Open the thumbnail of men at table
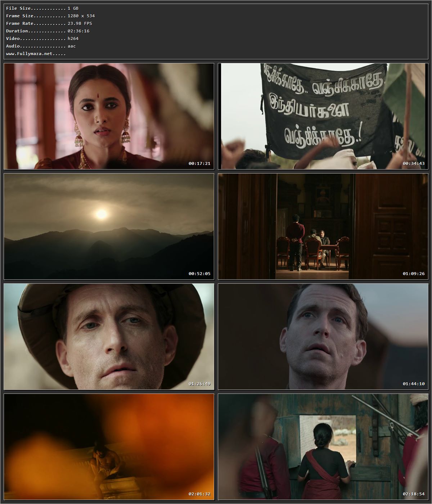The image size is (432, 504). 323,226
